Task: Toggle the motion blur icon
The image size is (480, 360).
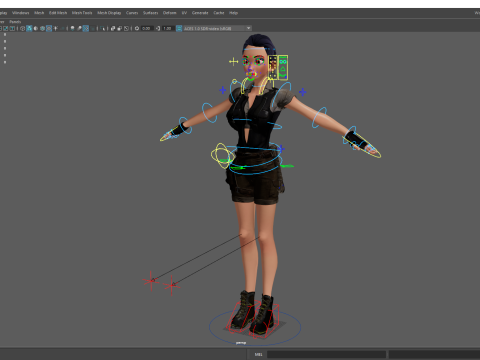Action: pos(79,28)
